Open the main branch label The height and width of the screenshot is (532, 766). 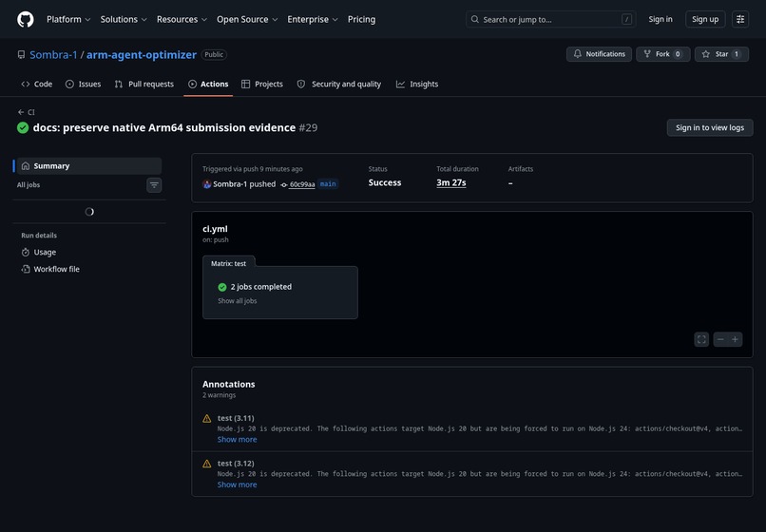(328, 184)
